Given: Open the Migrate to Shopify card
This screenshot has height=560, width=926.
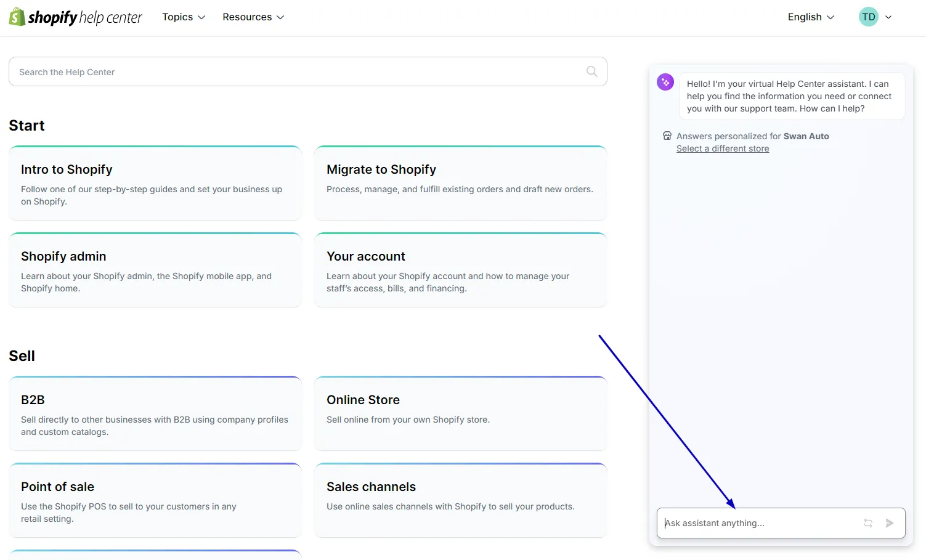Looking at the screenshot, I should tap(461, 183).
